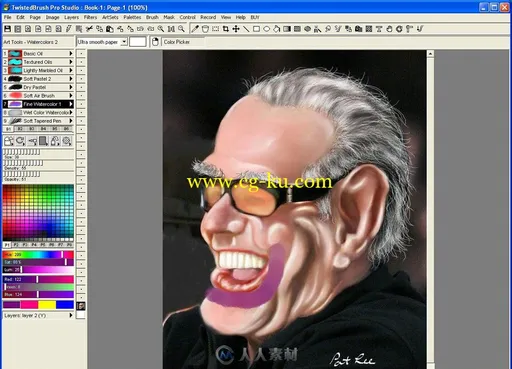512x369 pixels.
Task: Pick the pink swatch below sliders
Action: (x=29, y=304)
